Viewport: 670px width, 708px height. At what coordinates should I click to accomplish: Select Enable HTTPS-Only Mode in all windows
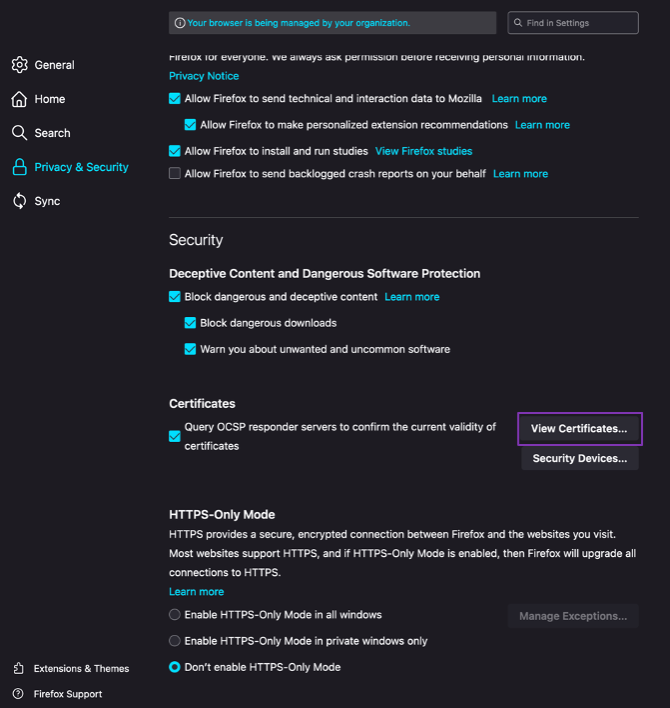click(175, 615)
